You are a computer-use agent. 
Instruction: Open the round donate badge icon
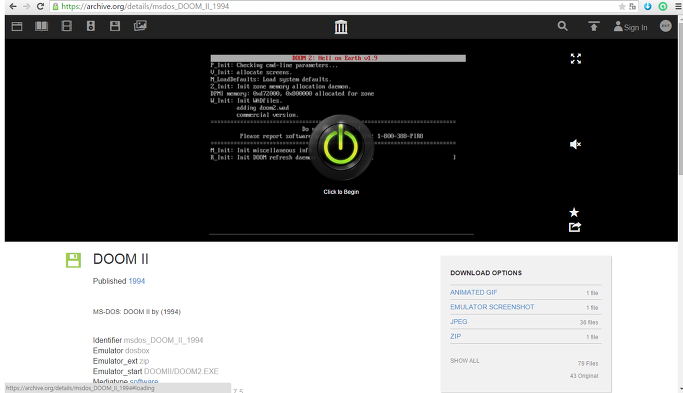(665, 26)
